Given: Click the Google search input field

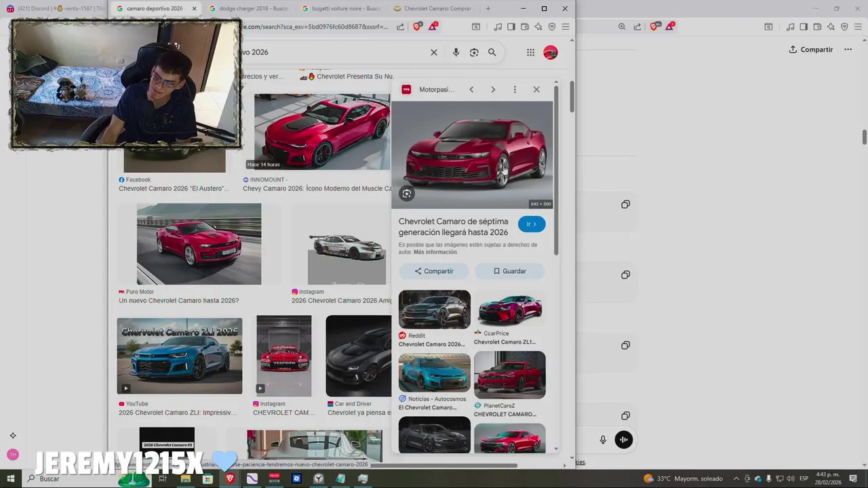Looking at the screenshot, I should (334, 52).
